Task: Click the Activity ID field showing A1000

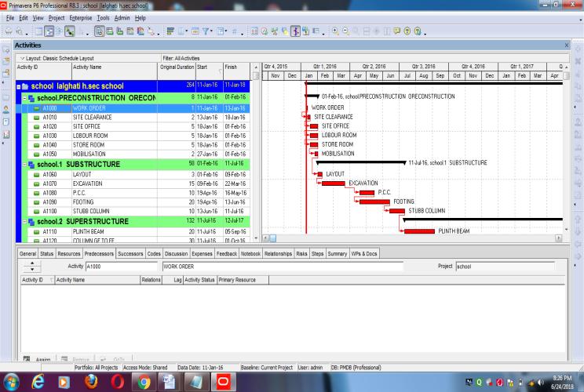Action: point(122,267)
